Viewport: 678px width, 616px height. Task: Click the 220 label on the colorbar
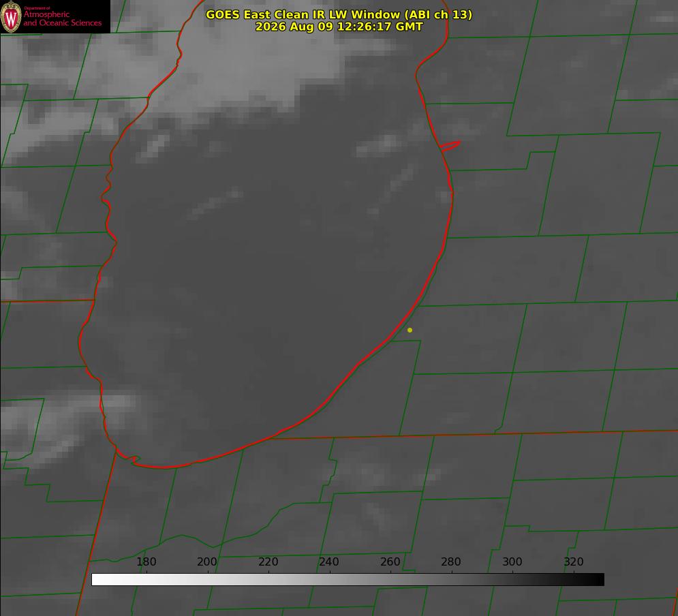[x=268, y=561]
